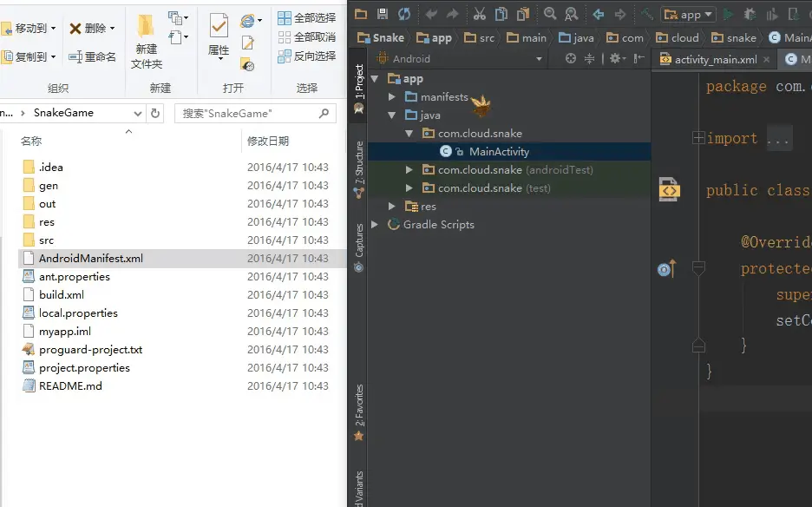
Task: Click the XML related-file gutter icon
Action: tap(669, 190)
